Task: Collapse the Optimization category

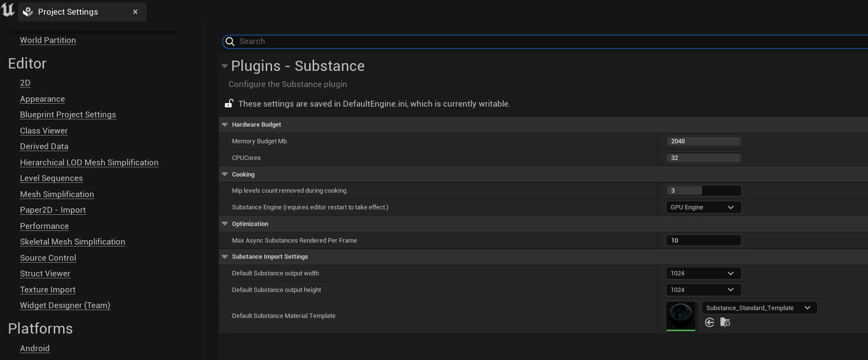Action: click(x=225, y=224)
